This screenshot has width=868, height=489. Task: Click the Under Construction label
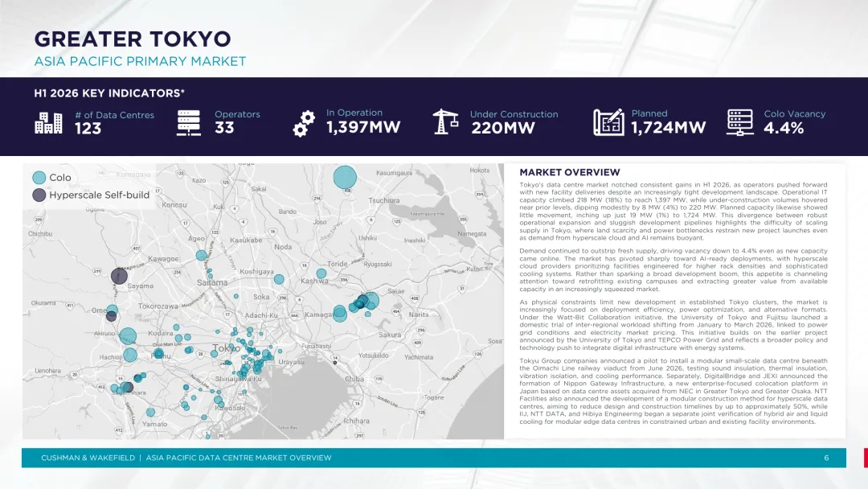pyautogui.click(x=514, y=114)
